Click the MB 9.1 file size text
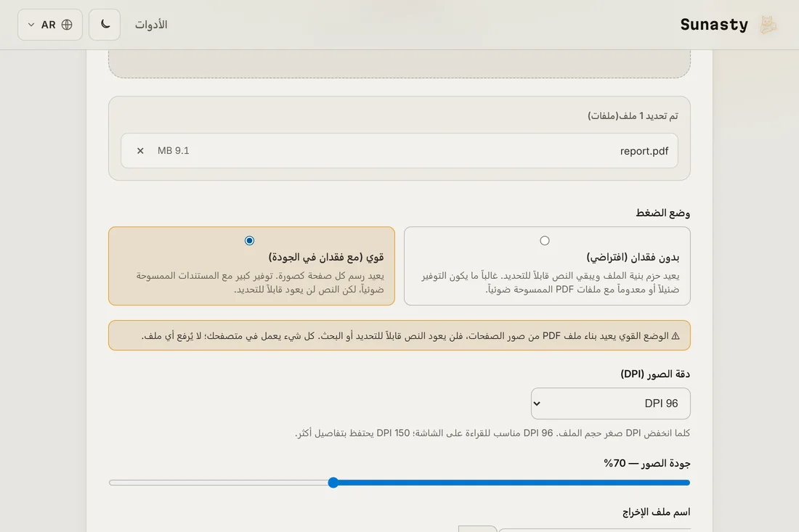This screenshot has height=532, width=799. click(x=174, y=151)
